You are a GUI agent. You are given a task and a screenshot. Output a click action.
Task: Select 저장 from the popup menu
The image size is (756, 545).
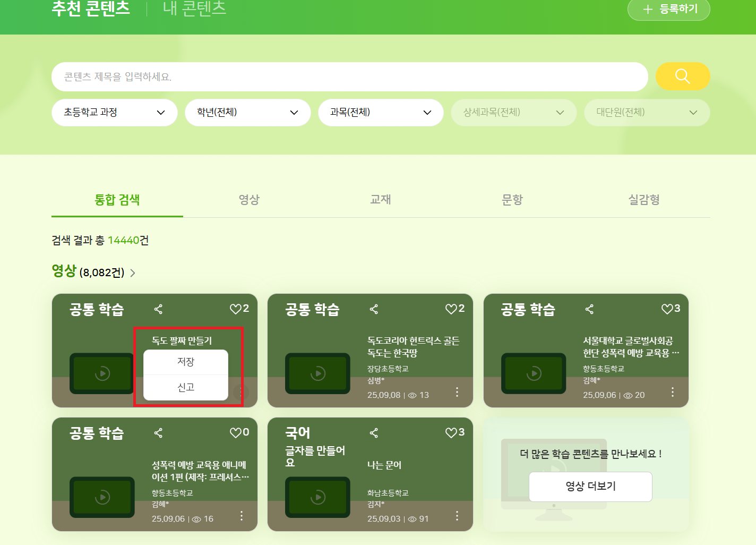(x=186, y=362)
